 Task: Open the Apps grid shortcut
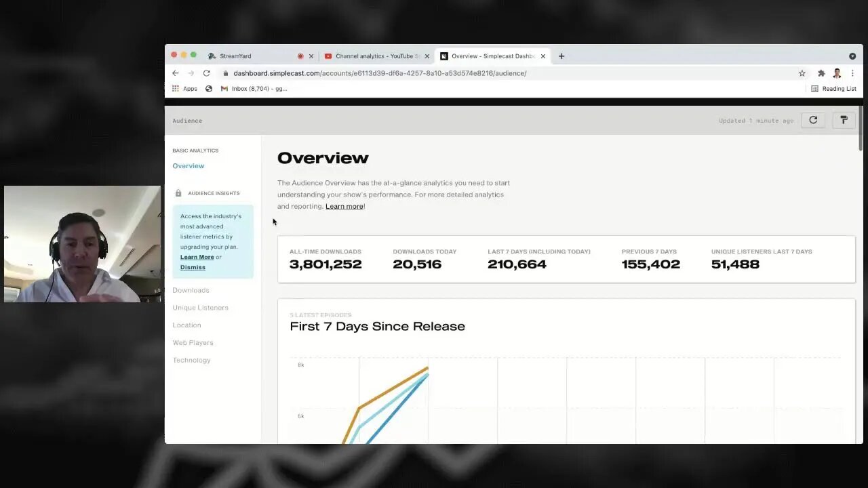tap(184, 89)
